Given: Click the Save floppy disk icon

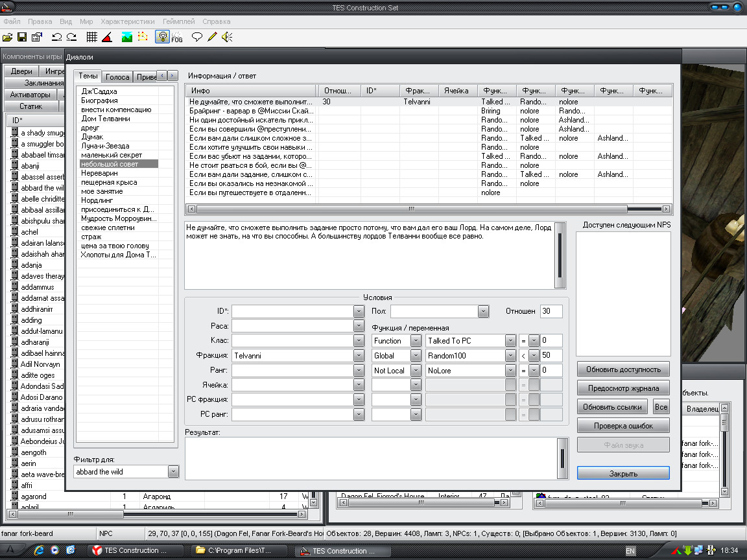Looking at the screenshot, I should (22, 37).
